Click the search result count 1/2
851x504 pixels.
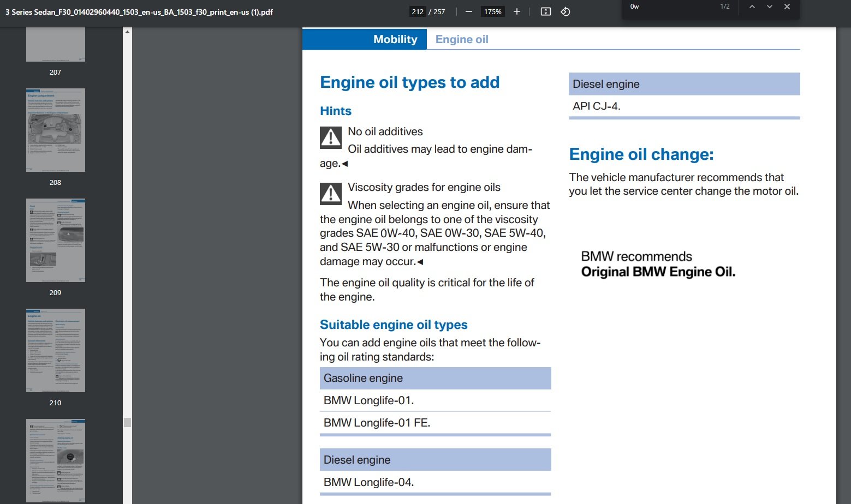point(725,7)
